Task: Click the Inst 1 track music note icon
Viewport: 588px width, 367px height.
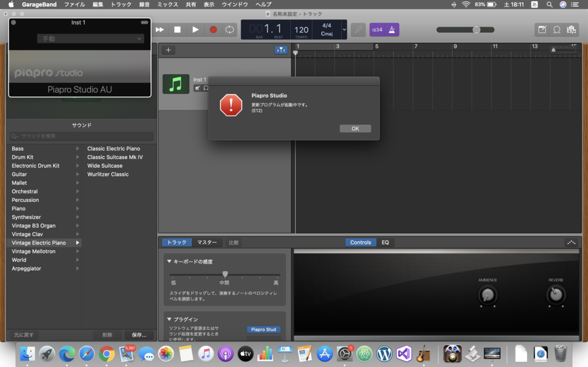Action: (176, 84)
